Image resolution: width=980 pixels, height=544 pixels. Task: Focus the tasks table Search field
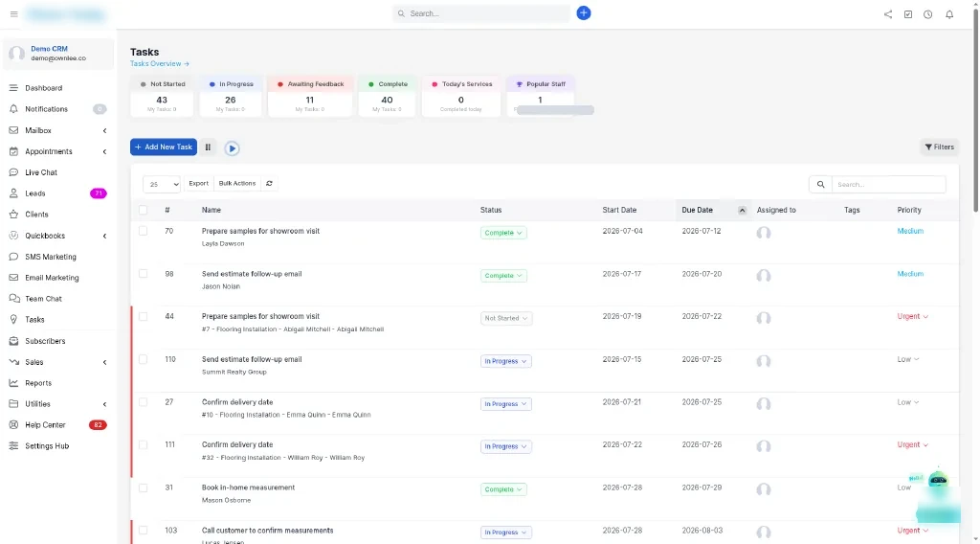click(x=888, y=185)
